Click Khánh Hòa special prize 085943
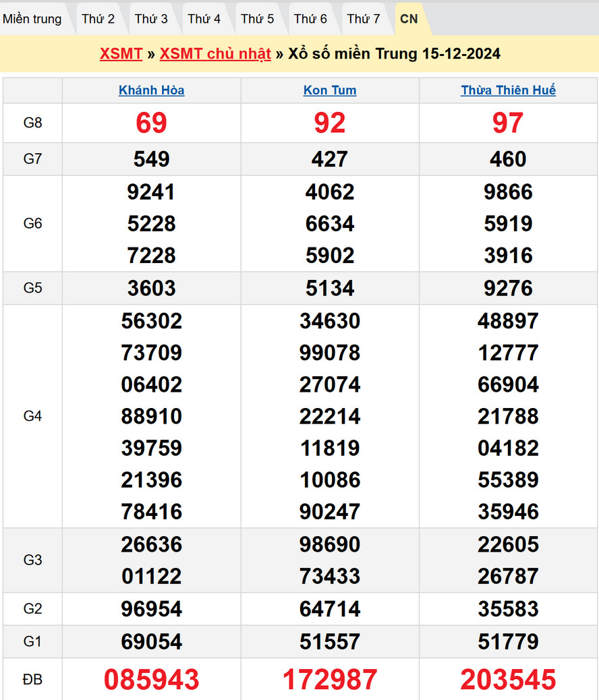The width and height of the screenshot is (599, 700). [152, 680]
